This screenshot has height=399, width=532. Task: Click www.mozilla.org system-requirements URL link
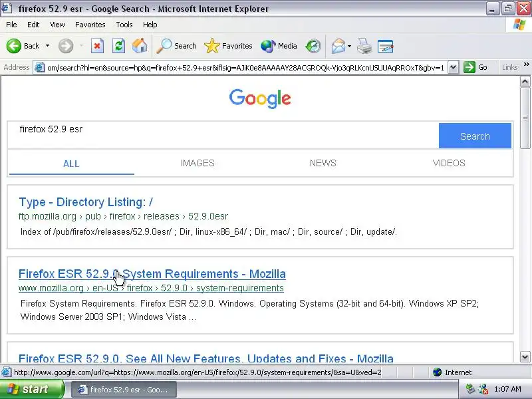[x=151, y=288]
